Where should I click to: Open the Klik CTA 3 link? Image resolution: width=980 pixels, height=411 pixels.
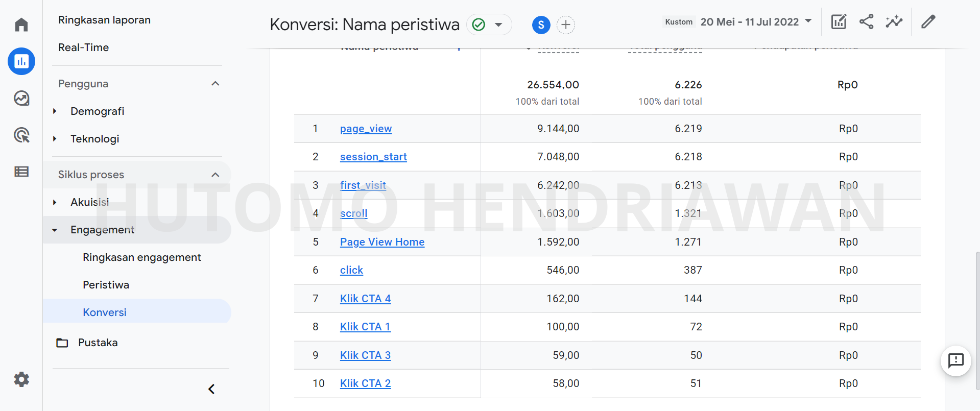(x=365, y=355)
